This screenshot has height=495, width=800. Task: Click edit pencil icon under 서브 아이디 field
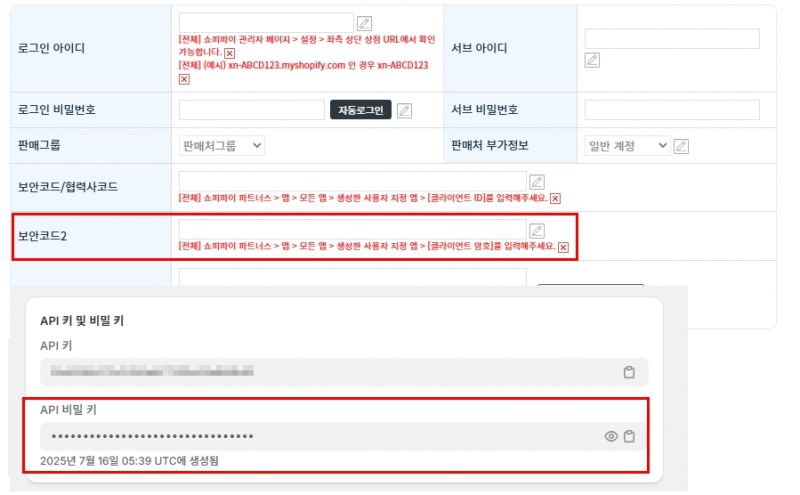coord(592,60)
